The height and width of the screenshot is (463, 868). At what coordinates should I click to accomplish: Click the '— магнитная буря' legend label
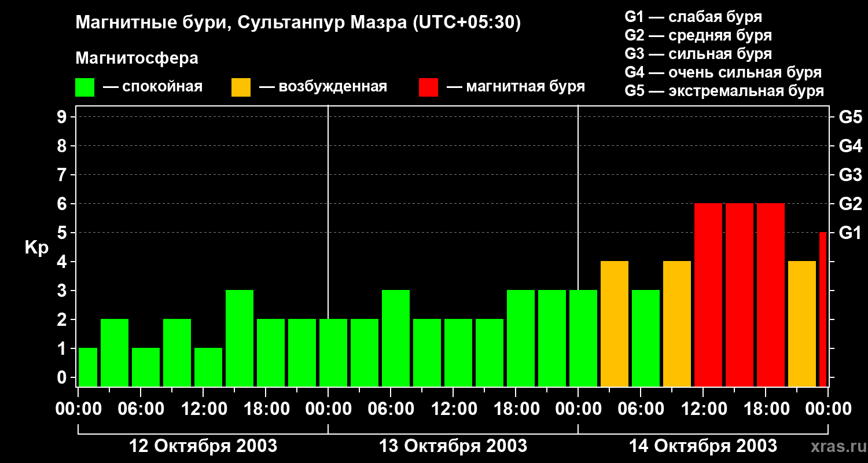(516, 87)
